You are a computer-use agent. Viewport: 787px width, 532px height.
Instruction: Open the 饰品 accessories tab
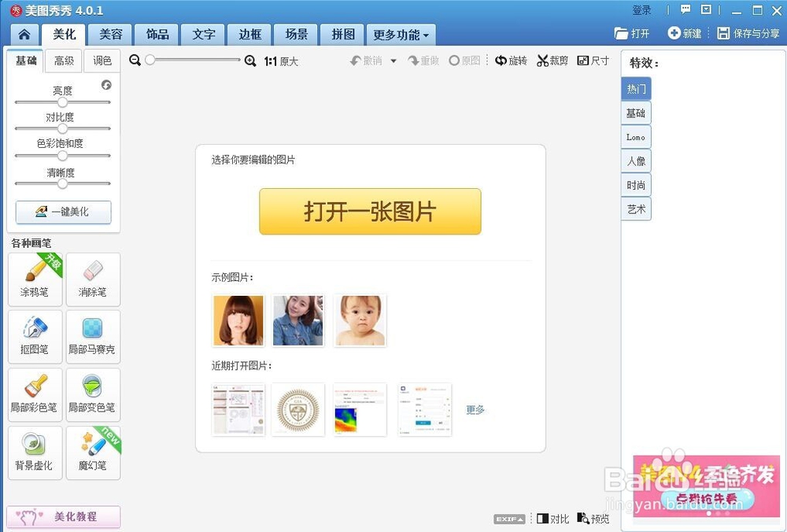(157, 34)
